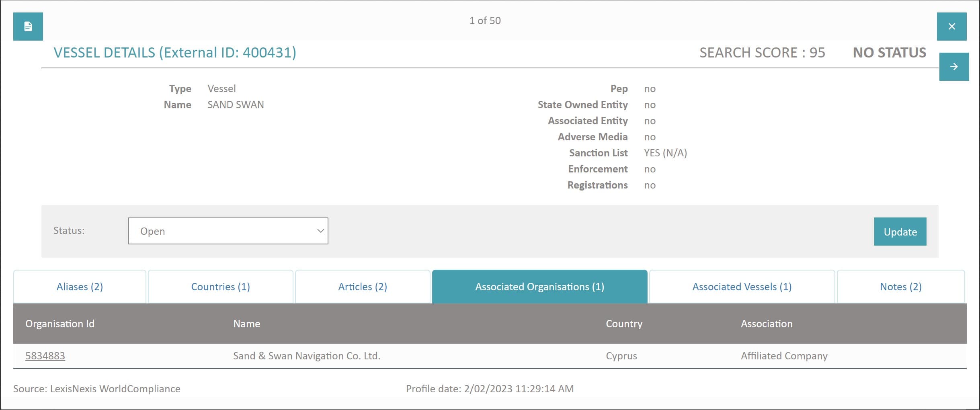Show the Associated Vessels (1) tab

(x=742, y=287)
